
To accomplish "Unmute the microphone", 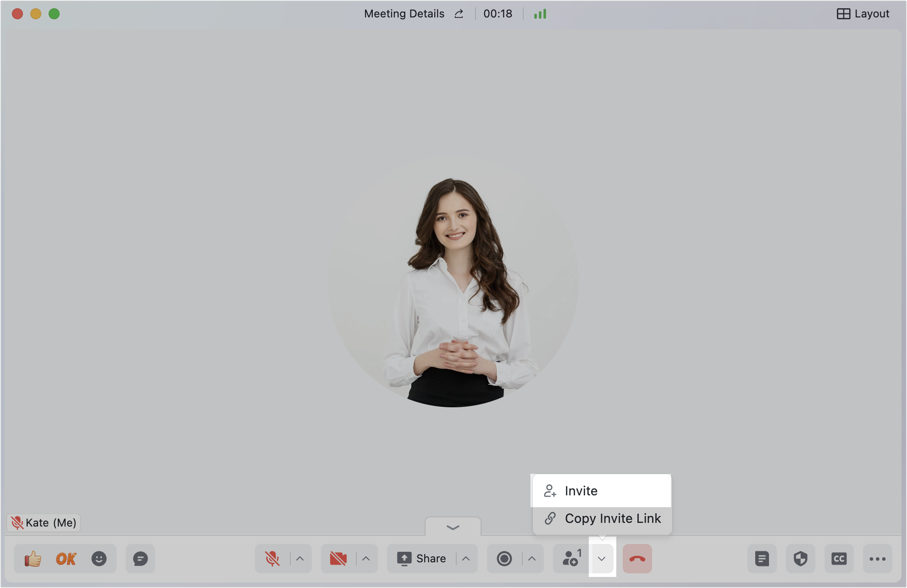I will pyautogui.click(x=272, y=559).
